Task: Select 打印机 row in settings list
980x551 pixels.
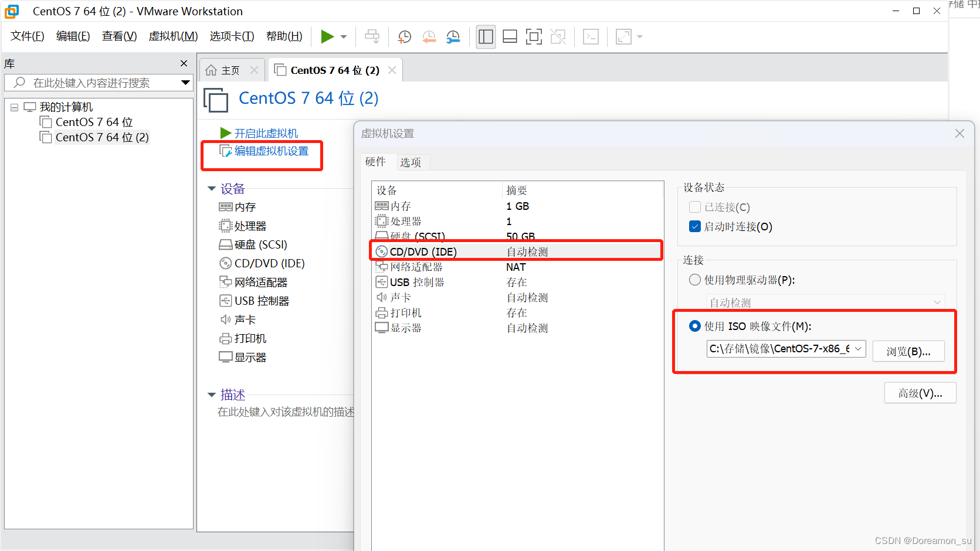Action: pyautogui.click(x=517, y=313)
